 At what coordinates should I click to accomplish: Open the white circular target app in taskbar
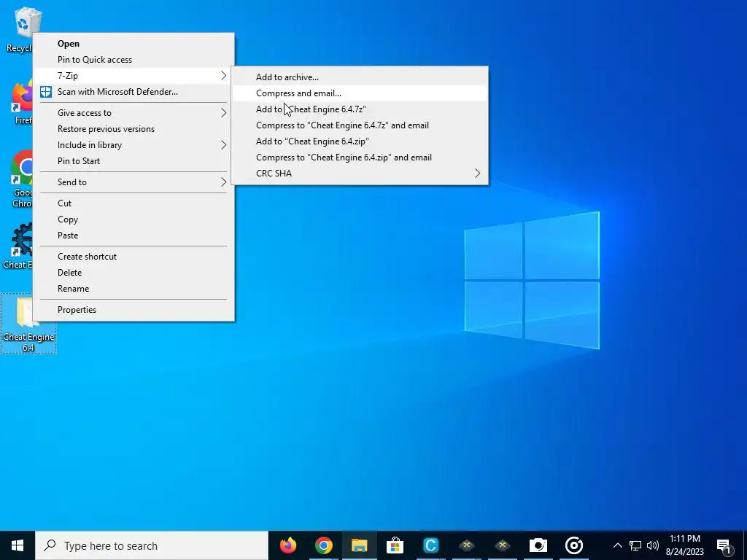tap(573, 545)
